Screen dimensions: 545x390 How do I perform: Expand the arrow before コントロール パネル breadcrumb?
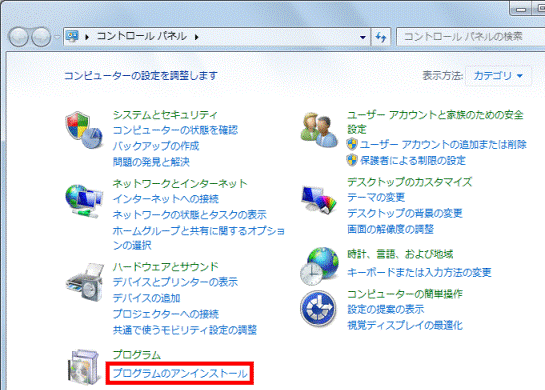click(x=87, y=36)
